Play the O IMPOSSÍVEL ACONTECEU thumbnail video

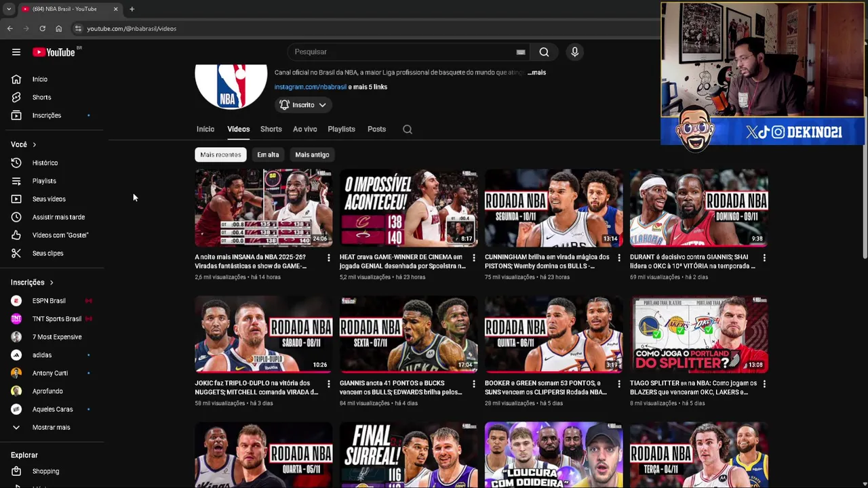[x=409, y=207]
